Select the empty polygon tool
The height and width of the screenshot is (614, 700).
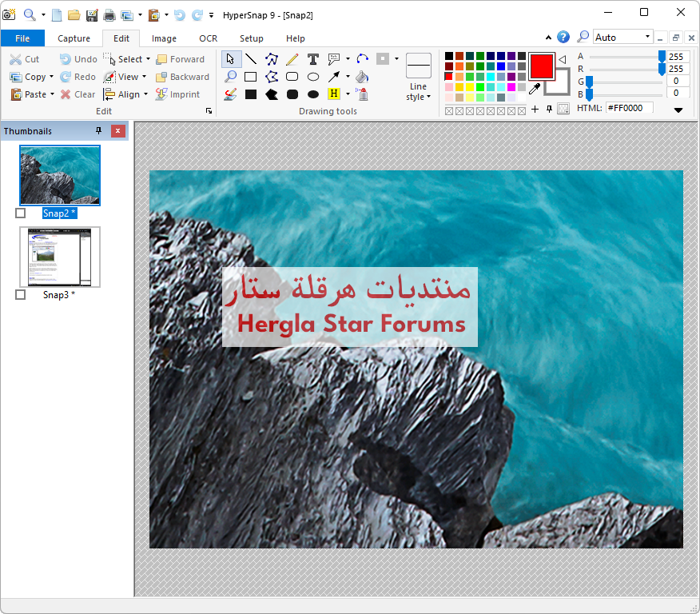[272, 77]
